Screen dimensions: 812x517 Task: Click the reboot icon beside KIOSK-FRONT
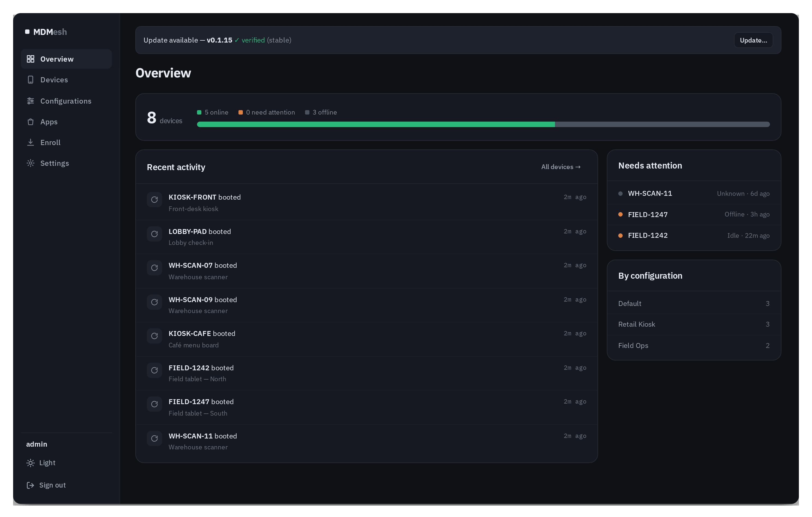coord(154,200)
